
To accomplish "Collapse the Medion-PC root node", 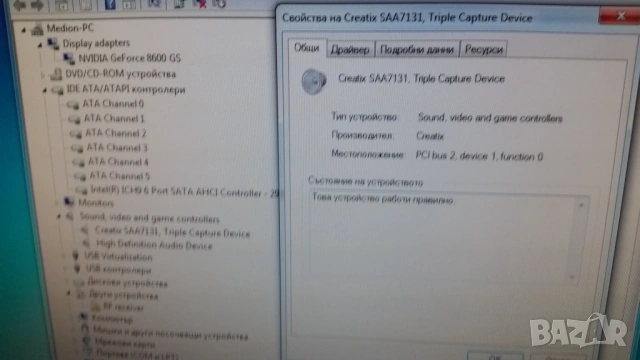I will click(x=24, y=29).
